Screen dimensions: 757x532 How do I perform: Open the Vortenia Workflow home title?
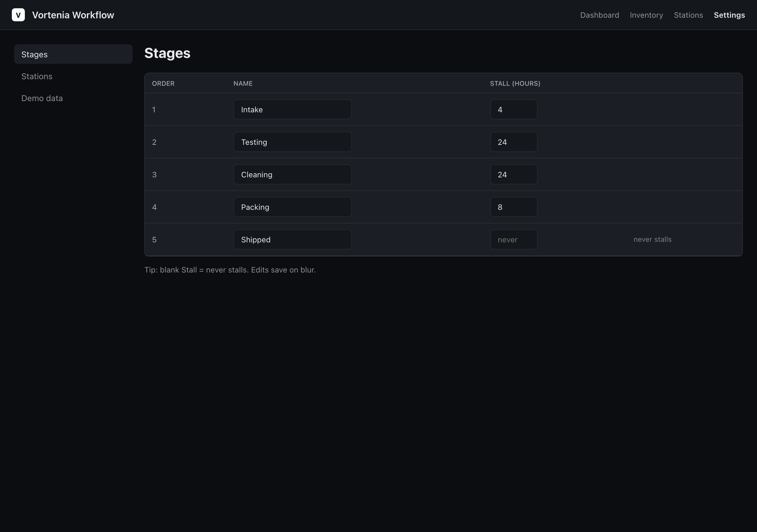coord(73,15)
